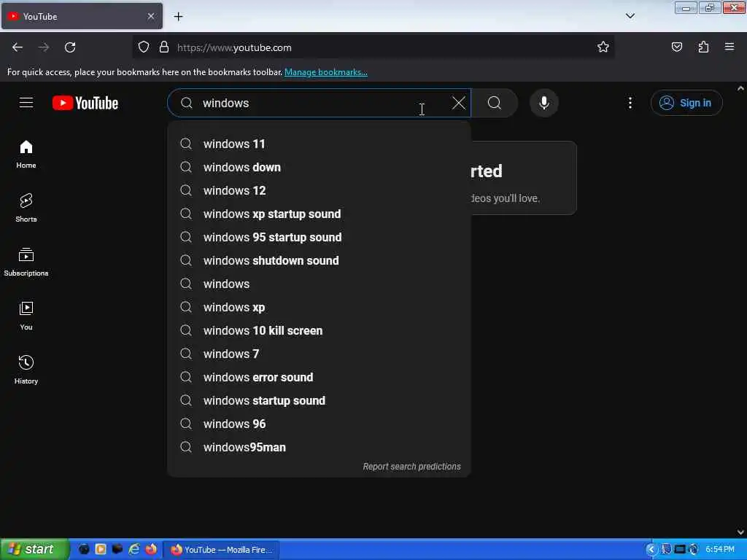Screen dimensions: 747x560
Task: Choose the windows 7 suggestion
Action: point(319,354)
